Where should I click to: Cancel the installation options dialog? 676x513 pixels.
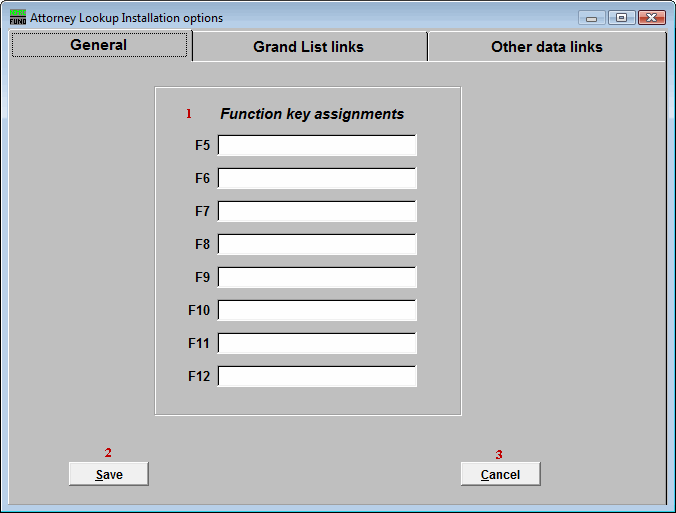500,474
